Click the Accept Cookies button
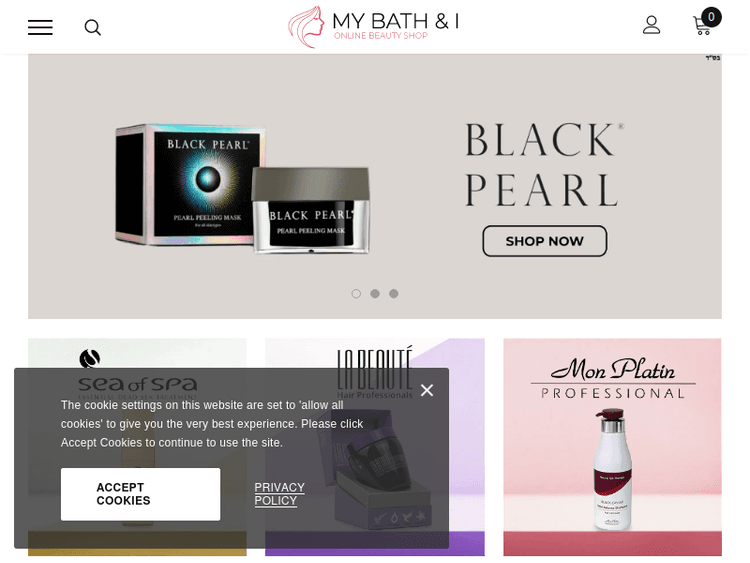Viewport: 750px width, 563px height. 141,494
